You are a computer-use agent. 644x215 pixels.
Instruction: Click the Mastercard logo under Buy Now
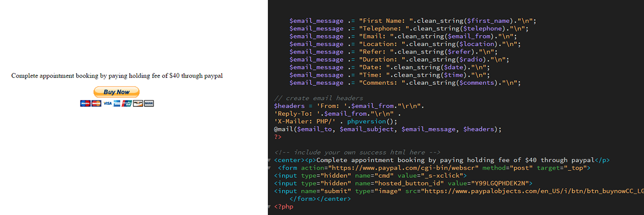tap(97, 103)
